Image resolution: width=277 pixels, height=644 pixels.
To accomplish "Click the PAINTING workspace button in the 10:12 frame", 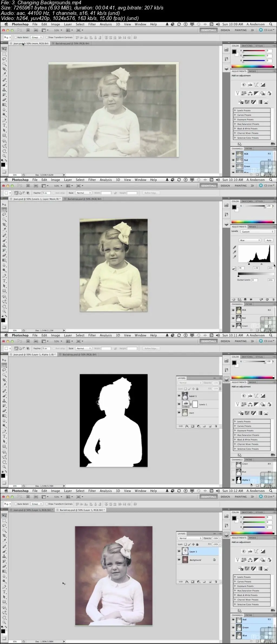I will pyautogui.click(x=240, y=497).
